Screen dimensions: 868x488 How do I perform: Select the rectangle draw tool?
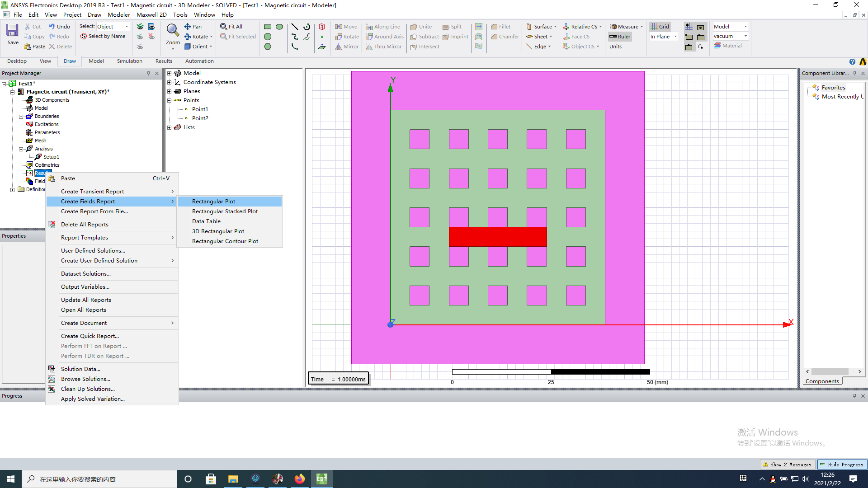click(x=267, y=26)
